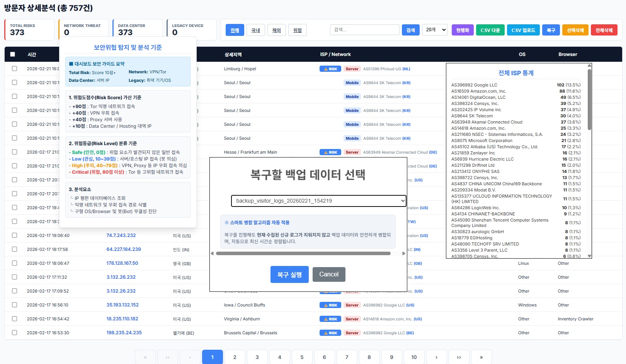Check row with IP 35.193.132.152
This screenshot has height=364, width=626.
pyautogui.click(x=15, y=305)
